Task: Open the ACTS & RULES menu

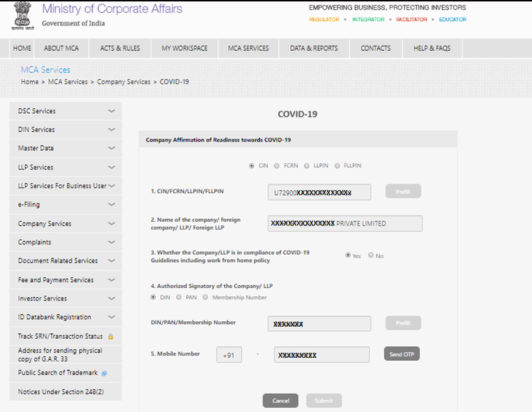Action: tap(120, 48)
